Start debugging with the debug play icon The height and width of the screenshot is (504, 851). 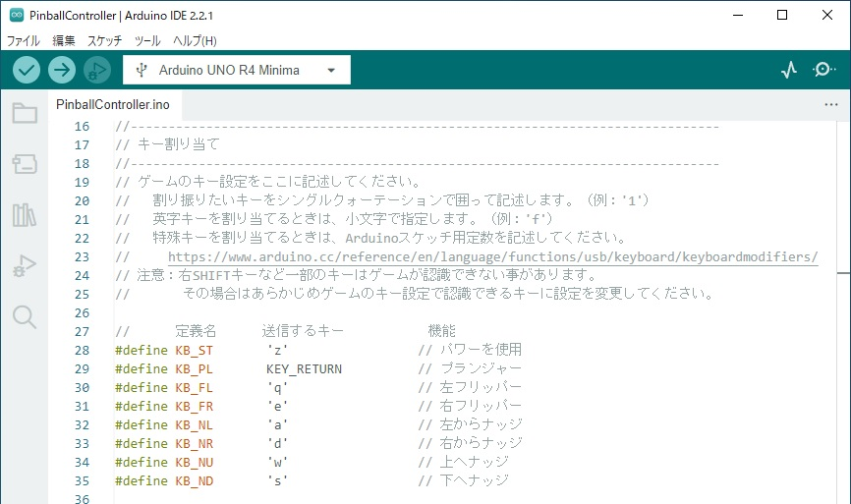[x=96, y=70]
